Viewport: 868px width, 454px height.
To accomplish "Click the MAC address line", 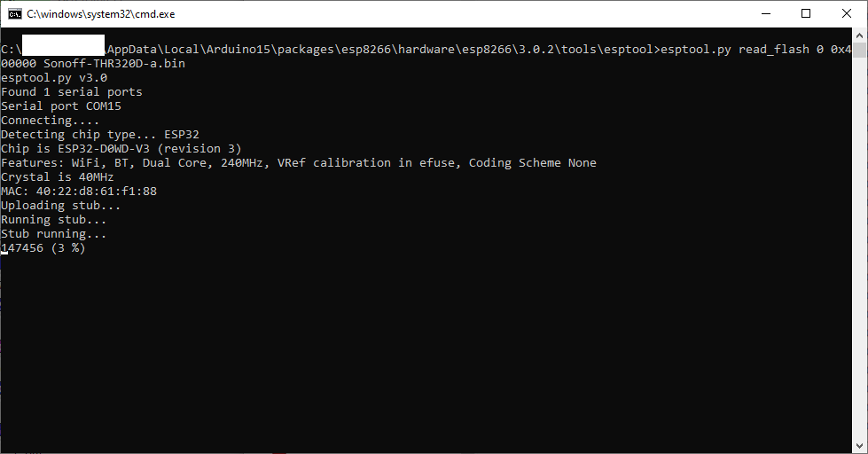I will coord(79,191).
